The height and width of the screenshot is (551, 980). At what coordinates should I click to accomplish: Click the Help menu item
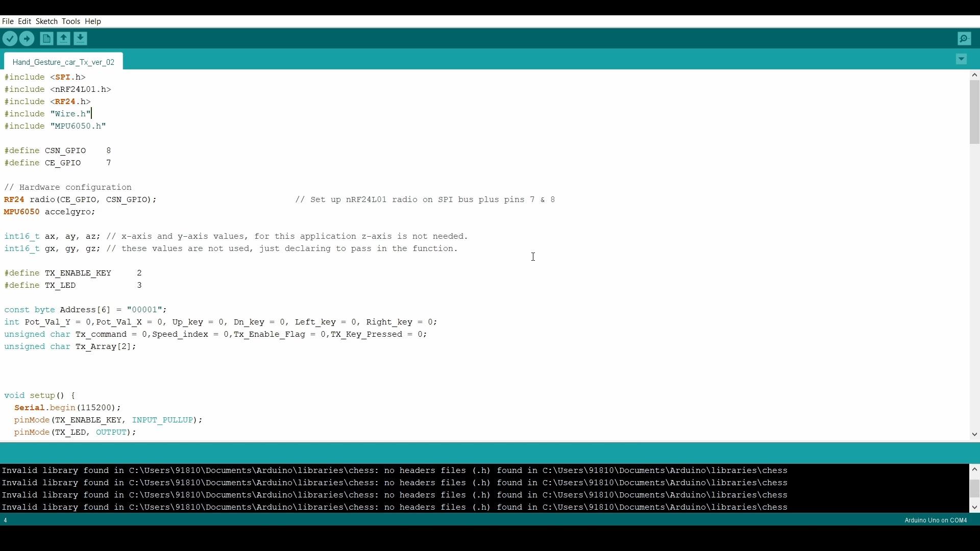click(x=93, y=21)
